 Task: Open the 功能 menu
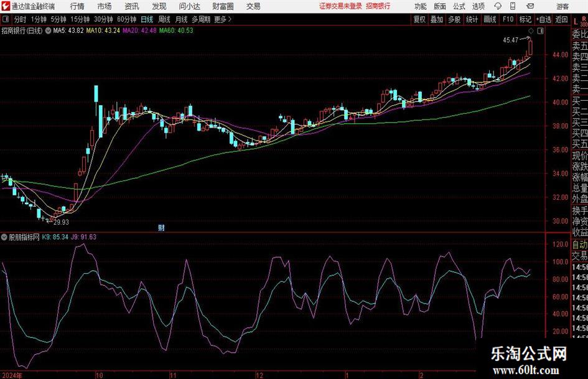click(421, 6)
